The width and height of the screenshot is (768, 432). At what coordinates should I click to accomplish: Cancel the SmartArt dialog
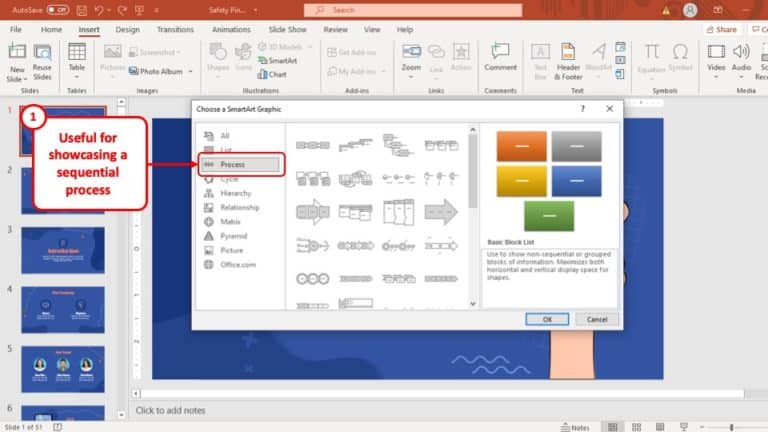point(597,319)
